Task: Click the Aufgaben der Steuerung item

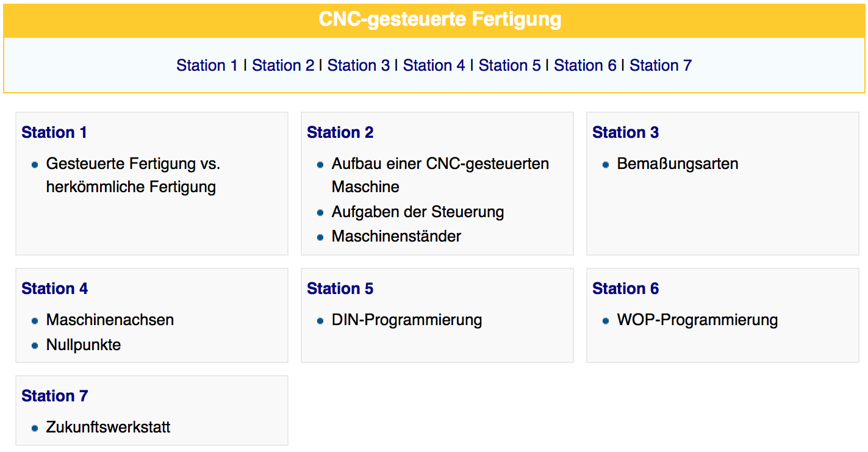Action: pos(418,212)
